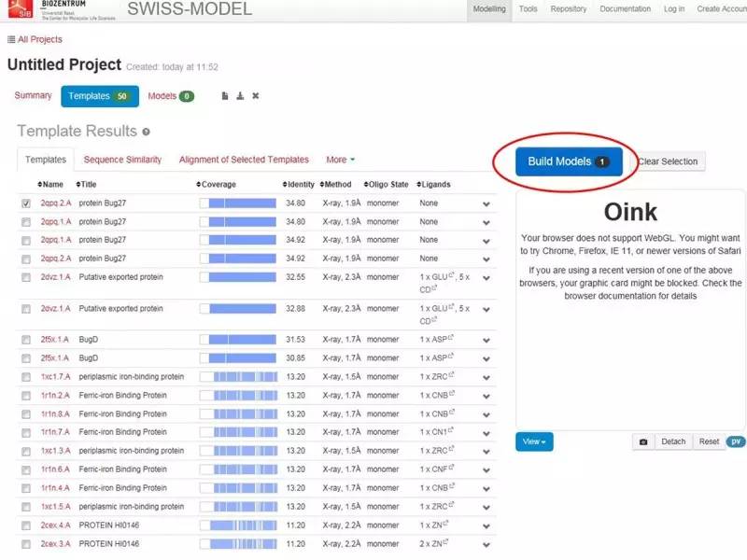This screenshot has height=560, width=747.
Task: Open the More dropdown menu
Action: 340,160
